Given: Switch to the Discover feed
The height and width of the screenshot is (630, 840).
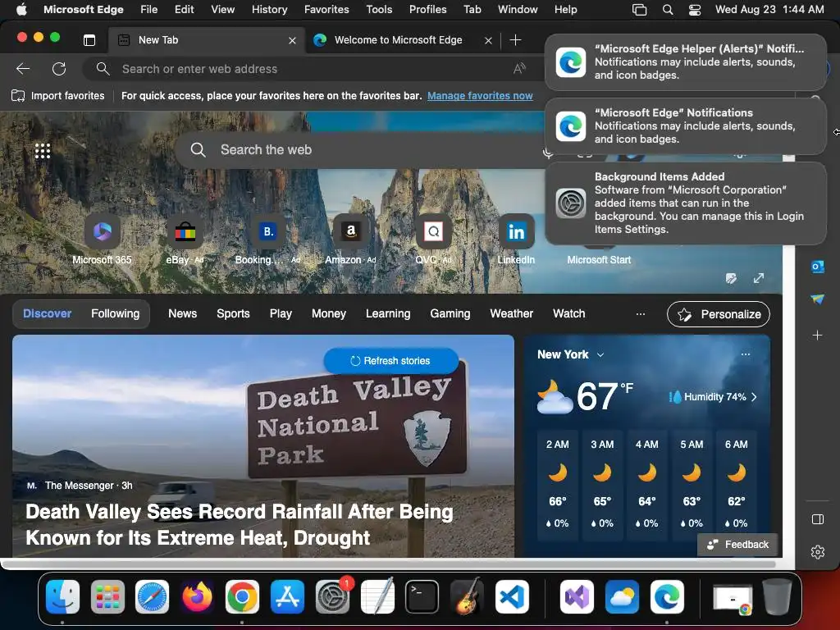Looking at the screenshot, I should click(x=47, y=314).
